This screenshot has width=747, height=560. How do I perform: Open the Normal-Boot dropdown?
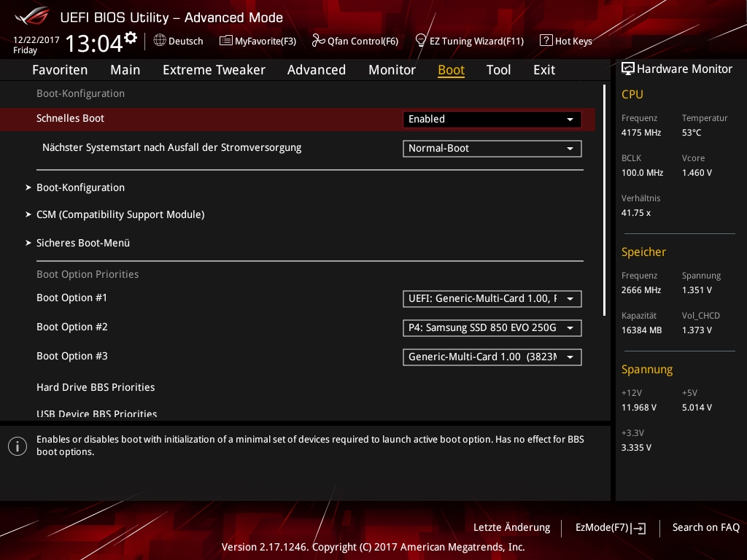pyautogui.click(x=492, y=148)
